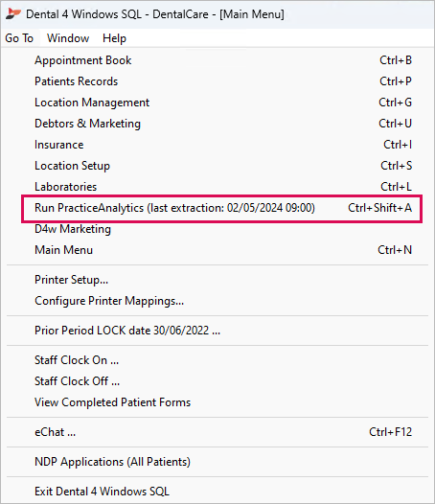Open Configure Printer Mappings...
Screen dimensions: 435x504
pyautogui.click(x=217, y=301)
